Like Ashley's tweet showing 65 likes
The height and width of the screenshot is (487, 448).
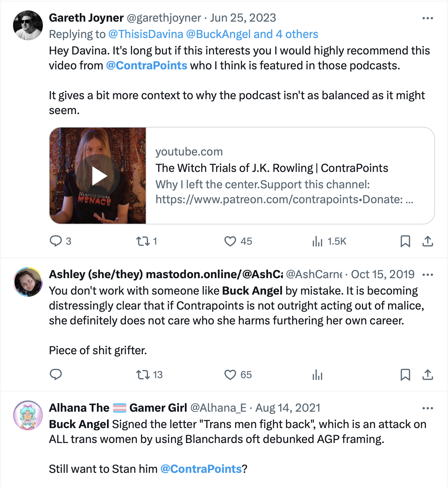tap(230, 375)
